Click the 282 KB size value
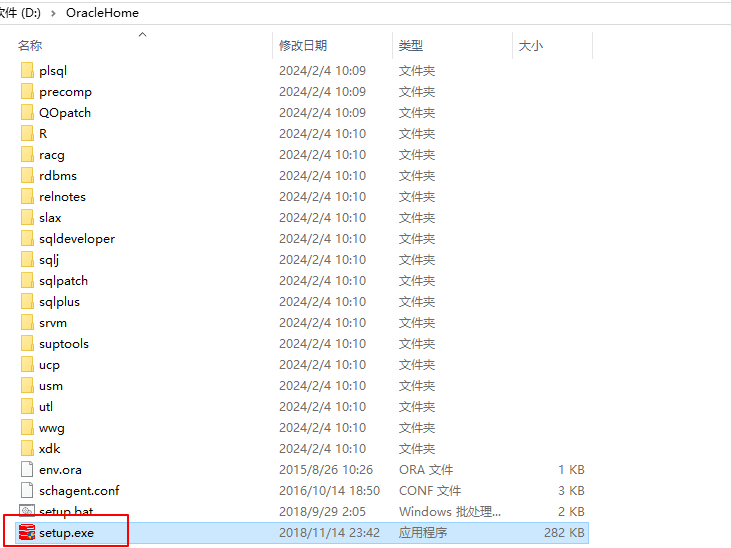731x548 pixels. tap(564, 533)
